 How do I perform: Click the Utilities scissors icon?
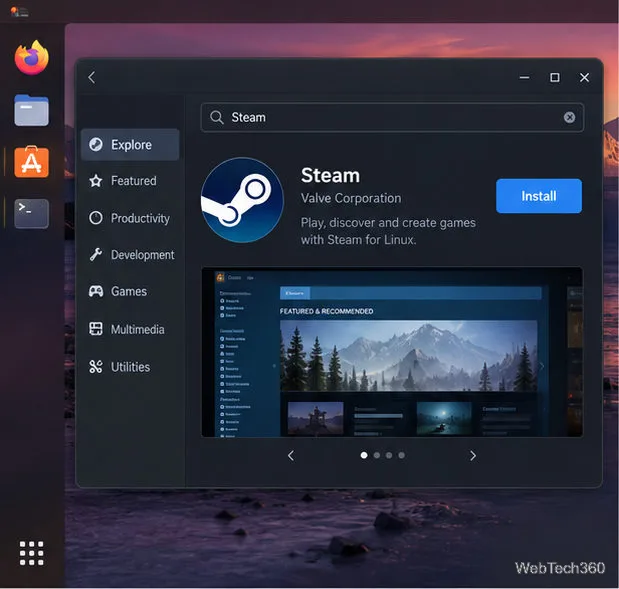96,367
